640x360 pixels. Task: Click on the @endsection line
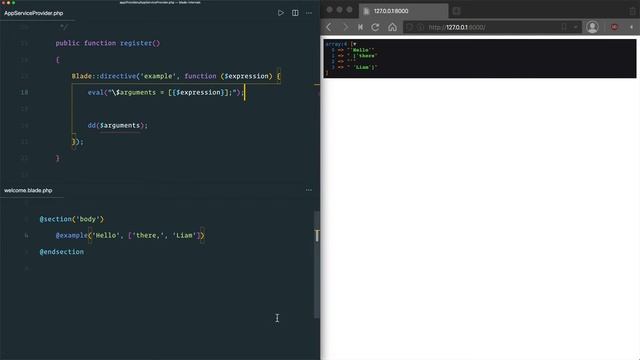coord(62,252)
